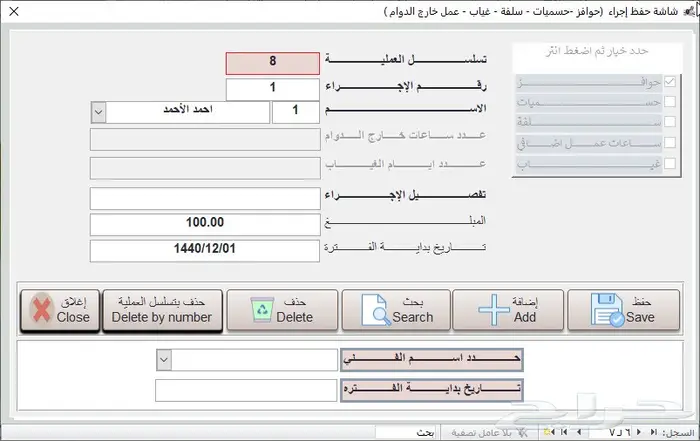
Task: Click the المبلغ amount field showing 100.00
Action: pyautogui.click(x=205, y=224)
